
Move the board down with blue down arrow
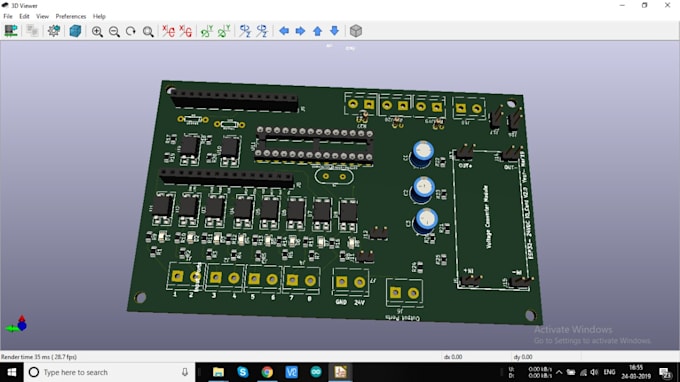click(334, 31)
